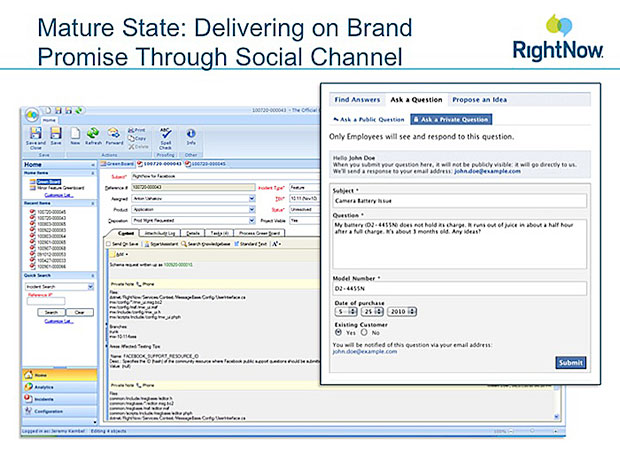This screenshot has width=620, height=465.
Task: Collapse the Quick Search section
Action: pyautogui.click(x=93, y=275)
